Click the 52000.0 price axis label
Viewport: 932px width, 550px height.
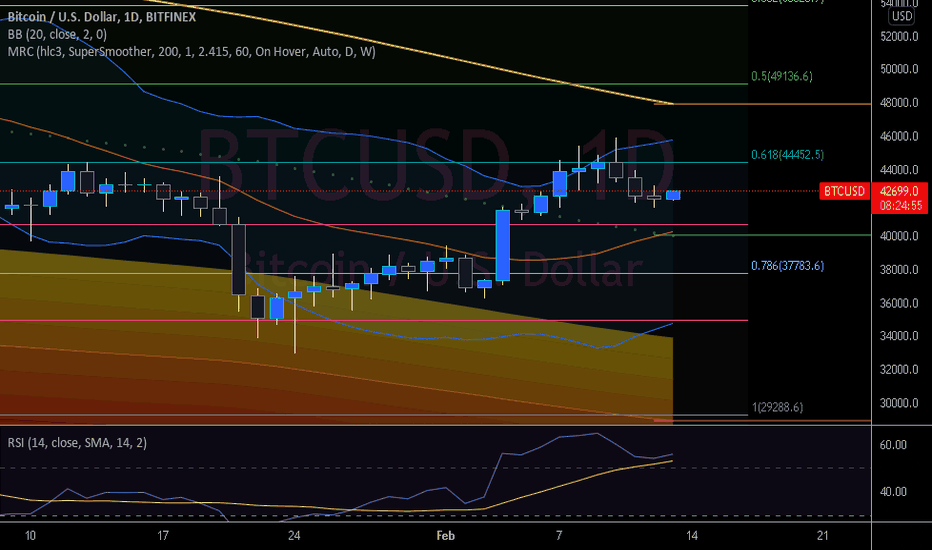click(x=899, y=36)
